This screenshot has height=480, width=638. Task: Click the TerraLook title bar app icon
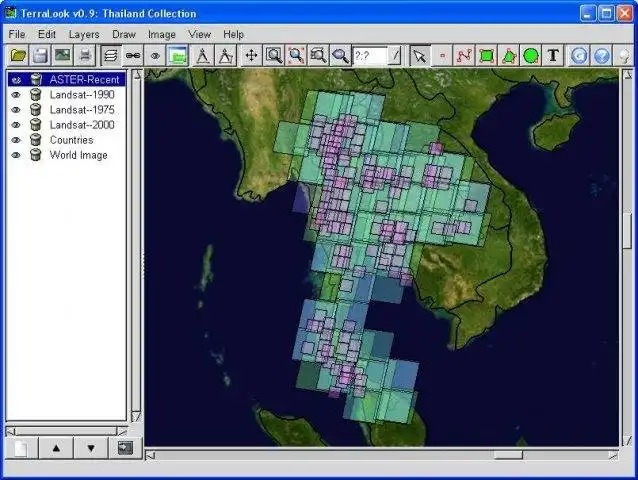click(10, 13)
